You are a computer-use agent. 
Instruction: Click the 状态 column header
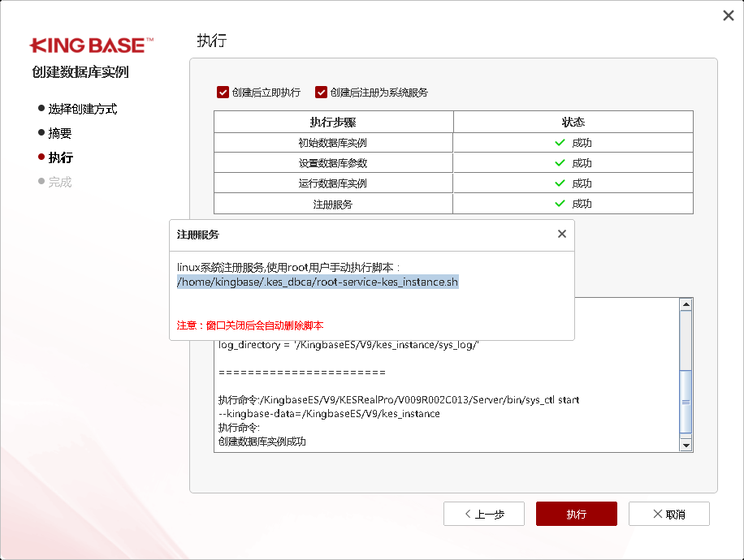[x=573, y=122]
